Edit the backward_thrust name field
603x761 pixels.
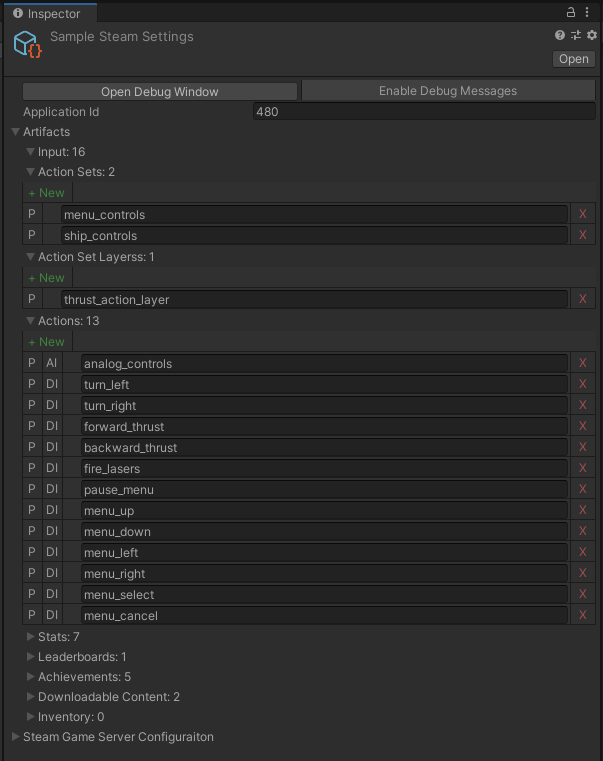click(324, 447)
